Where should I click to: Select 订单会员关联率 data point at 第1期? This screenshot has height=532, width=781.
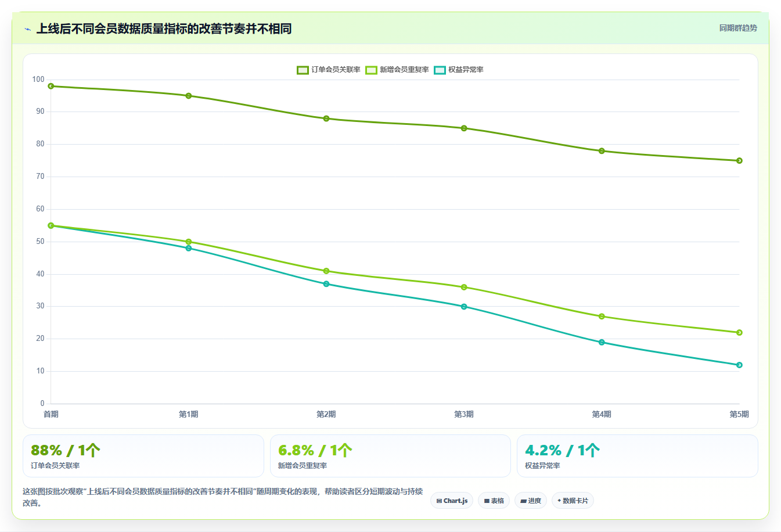tap(189, 96)
